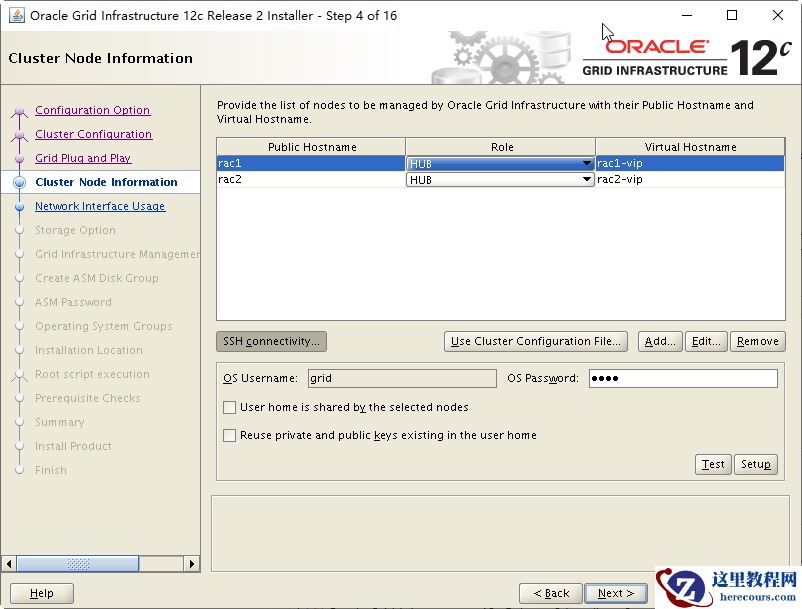802x609 pixels.
Task: Click the Add node button
Action: (x=660, y=341)
